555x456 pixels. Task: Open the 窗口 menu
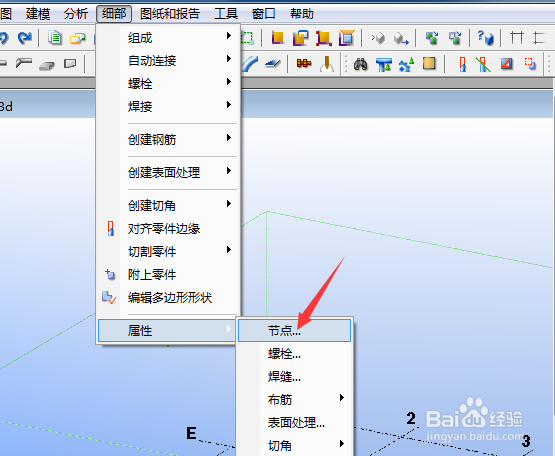click(264, 14)
